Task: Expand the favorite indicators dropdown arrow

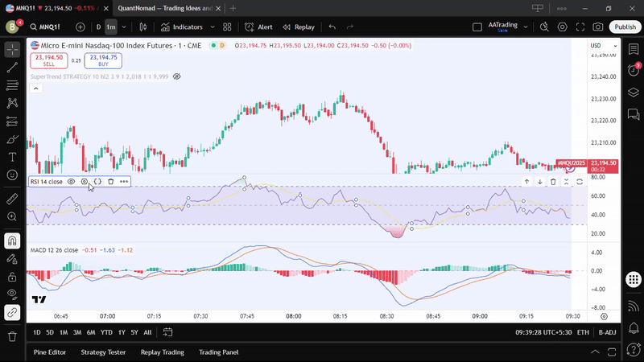Action: tap(213, 27)
